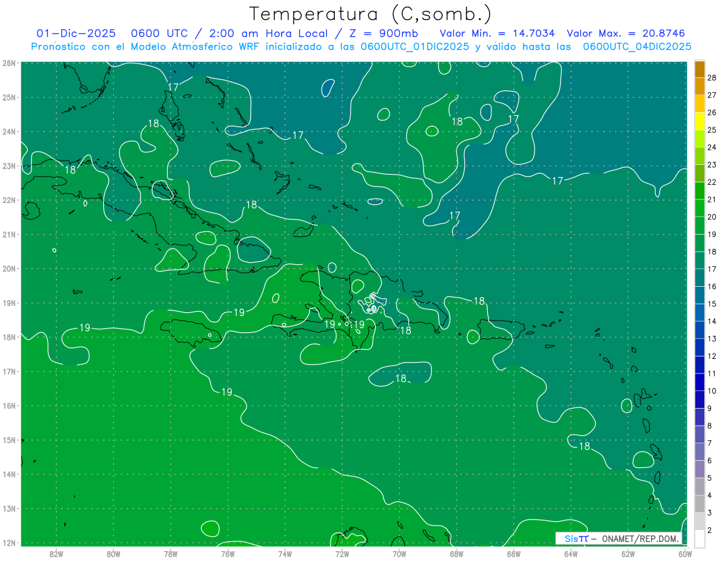Pick the dark blue swatch between 10 and 11
Viewport: 728px width, 562px height.
(x=699, y=382)
